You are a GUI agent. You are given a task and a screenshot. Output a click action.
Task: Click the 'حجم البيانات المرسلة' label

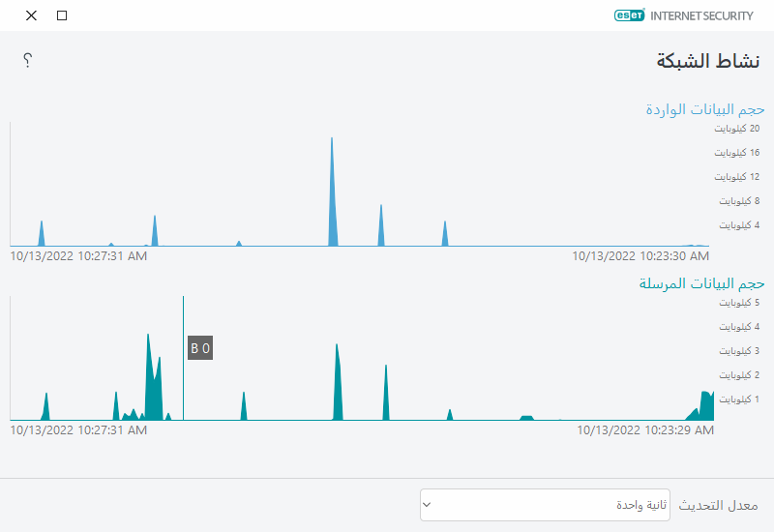coord(702,283)
